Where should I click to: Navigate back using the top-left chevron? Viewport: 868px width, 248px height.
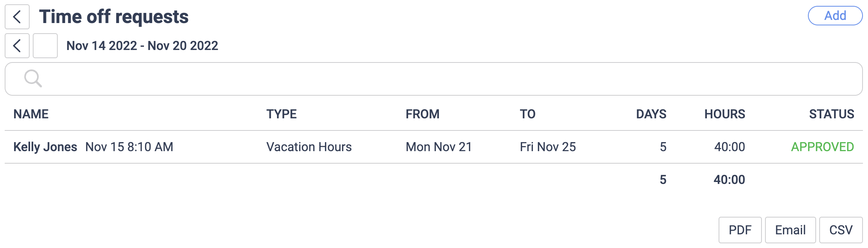click(x=17, y=17)
